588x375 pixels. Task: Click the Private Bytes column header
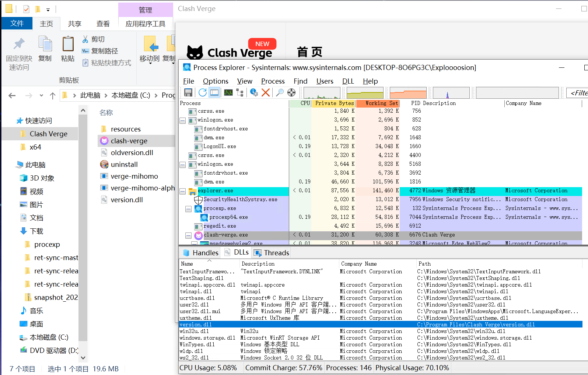click(334, 104)
